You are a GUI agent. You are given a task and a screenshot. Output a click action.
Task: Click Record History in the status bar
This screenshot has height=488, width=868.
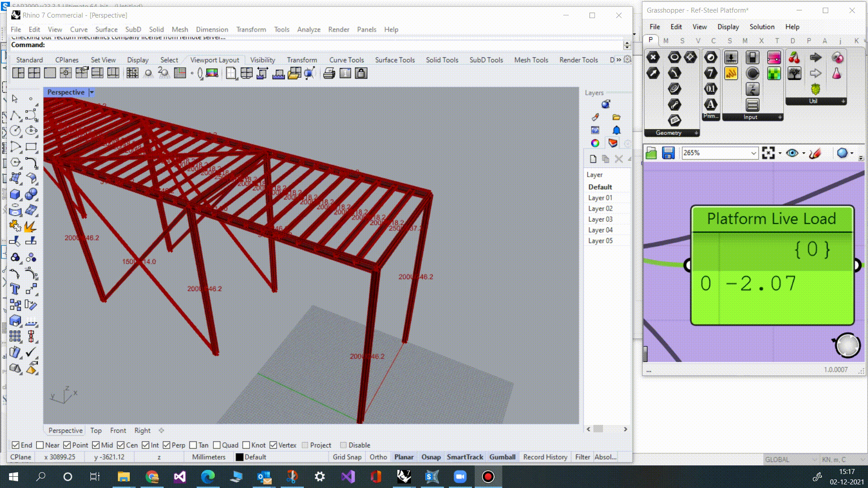[545, 457]
